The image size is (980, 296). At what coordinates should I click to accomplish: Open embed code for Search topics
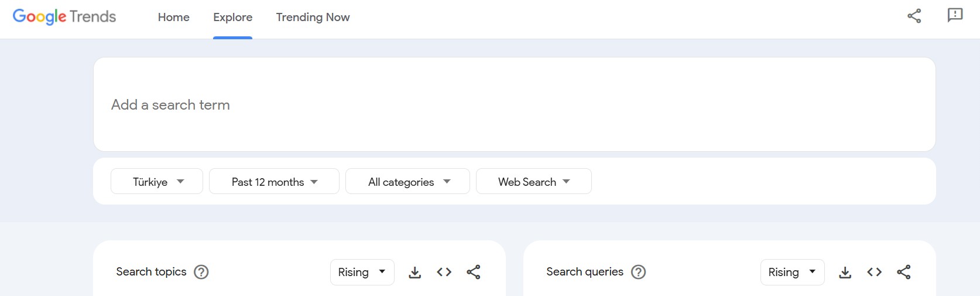tap(444, 272)
